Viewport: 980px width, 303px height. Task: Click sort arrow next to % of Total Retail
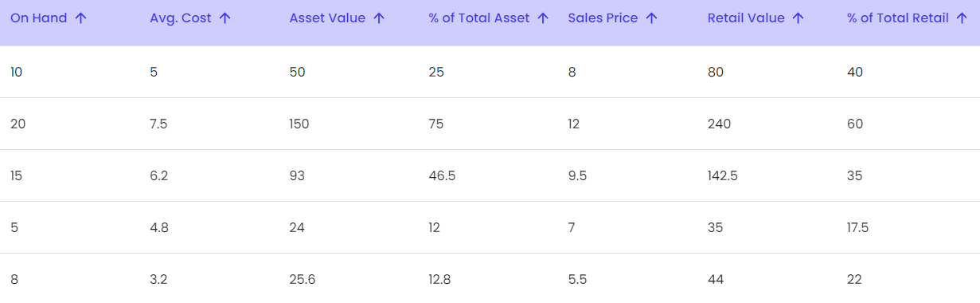(x=962, y=18)
